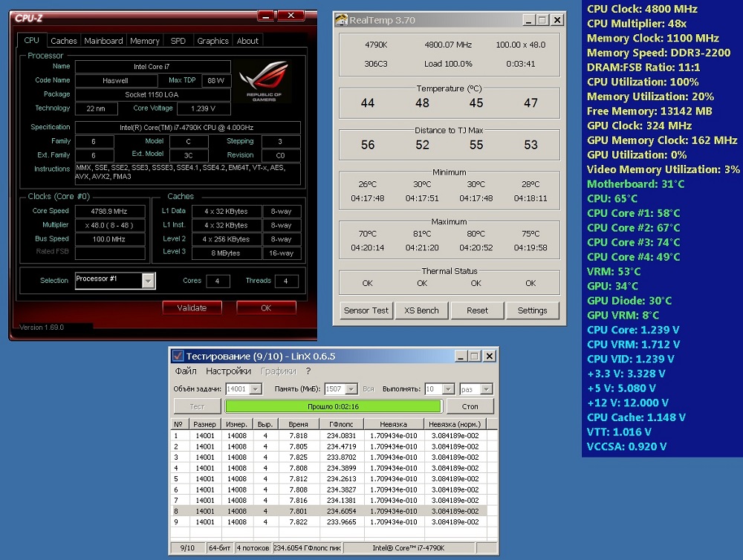Click the Intel Core i7-4790K status bar entry

point(409,547)
